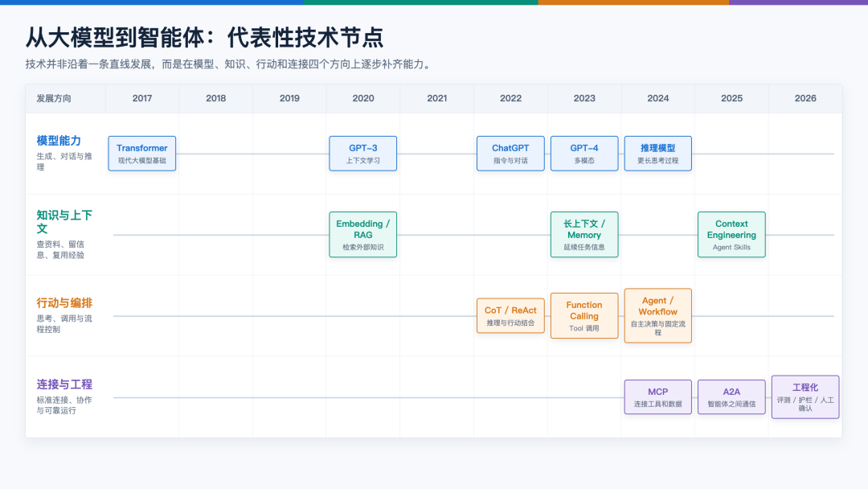Image resolution: width=868 pixels, height=489 pixels.
Task: Click the A2A node card
Action: (x=731, y=397)
